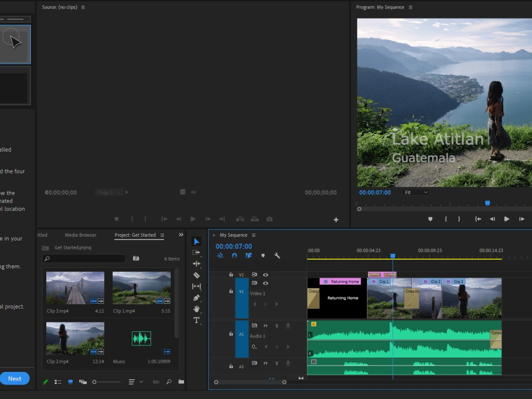Image resolution: width=532 pixels, height=399 pixels.
Task: Select the Ripple Edit tool
Action: pos(196,264)
